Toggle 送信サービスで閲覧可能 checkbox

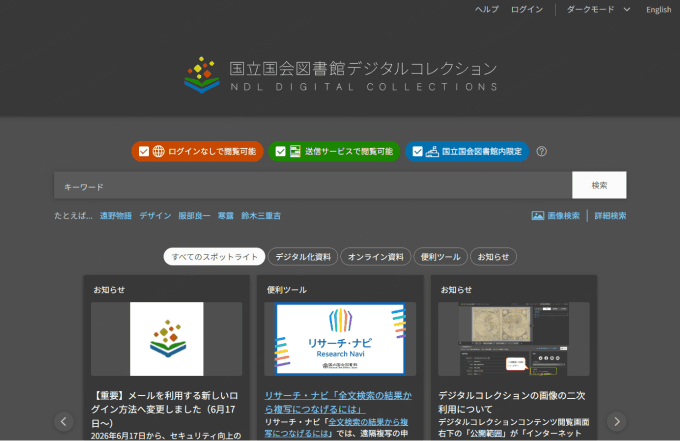pyautogui.click(x=281, y=151)
